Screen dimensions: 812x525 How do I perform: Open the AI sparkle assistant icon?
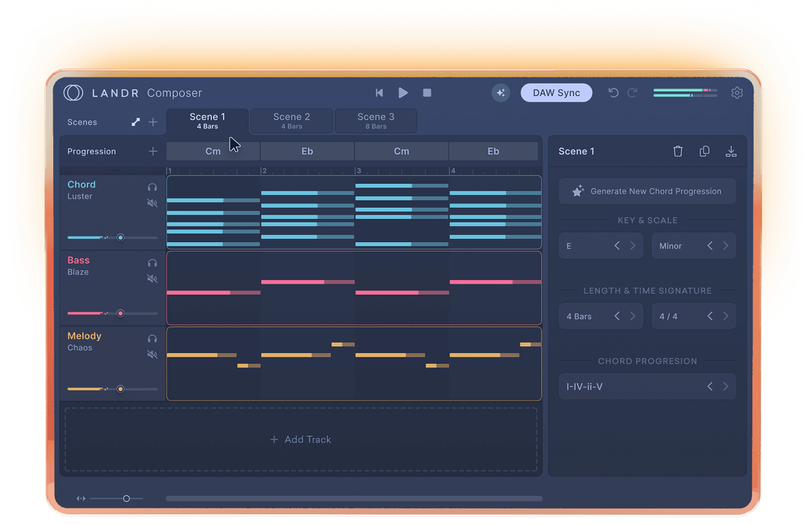click(501, 93)
